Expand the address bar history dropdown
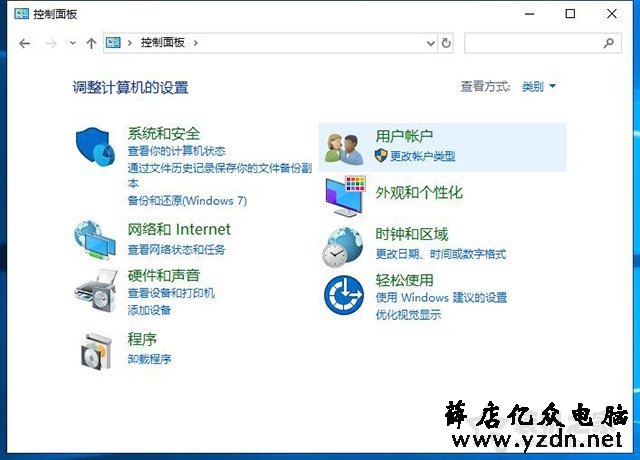 (431, 43)
